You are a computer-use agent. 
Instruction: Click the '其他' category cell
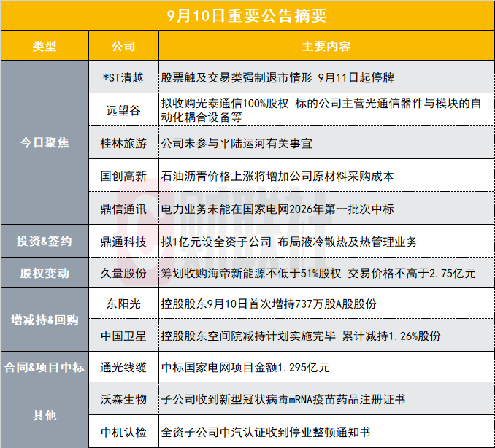45,415
